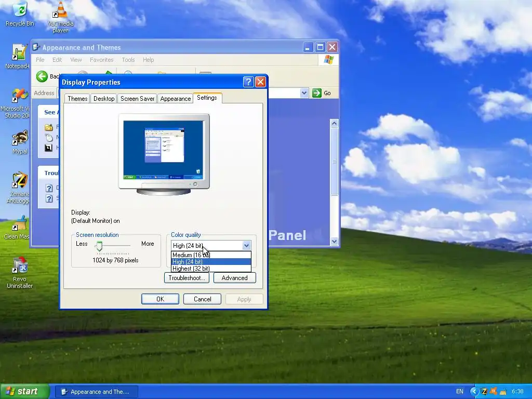Image resolution: width=532 pixels, height=399 pixels.
Task: Open the Favorites menu
Action: (102, 60)
